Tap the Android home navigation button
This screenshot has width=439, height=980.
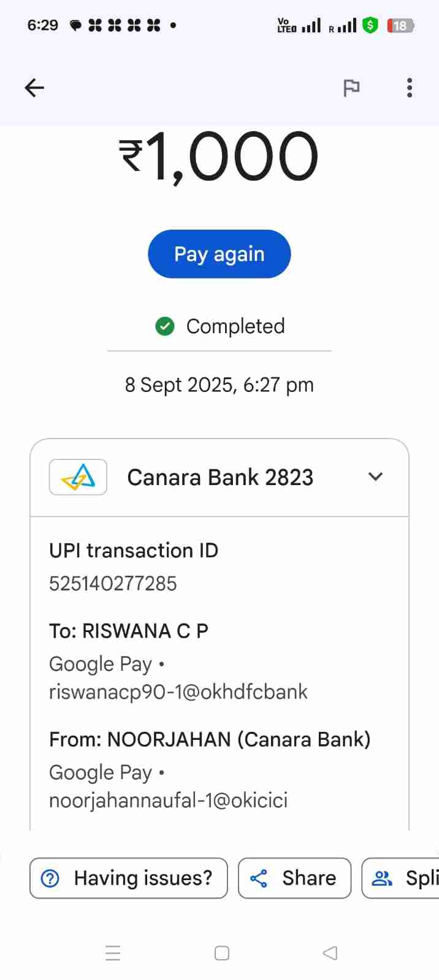pos(222,953)
